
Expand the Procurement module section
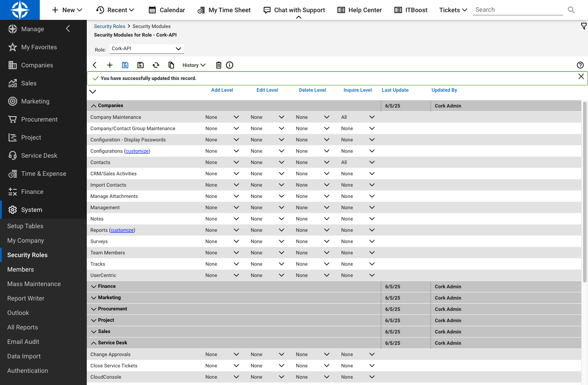pos(94,309)
